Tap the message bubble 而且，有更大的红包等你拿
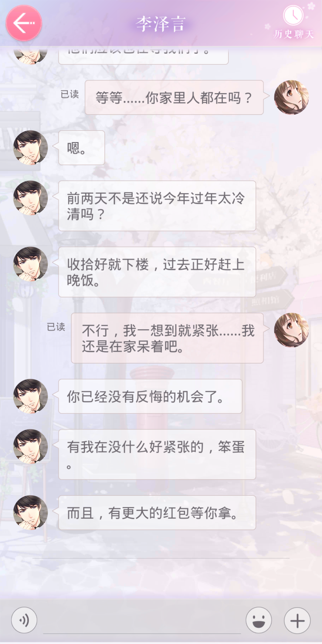 point(157,513)
